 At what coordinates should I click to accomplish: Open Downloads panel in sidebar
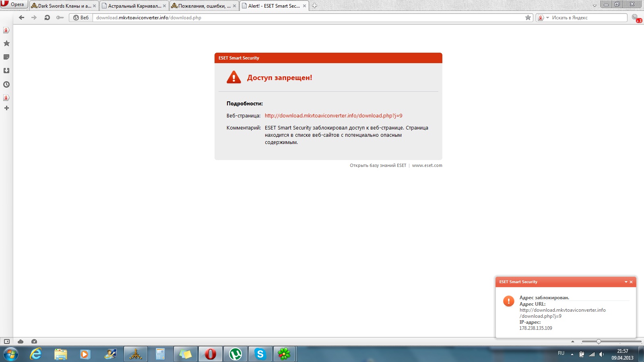coord(6,71)
